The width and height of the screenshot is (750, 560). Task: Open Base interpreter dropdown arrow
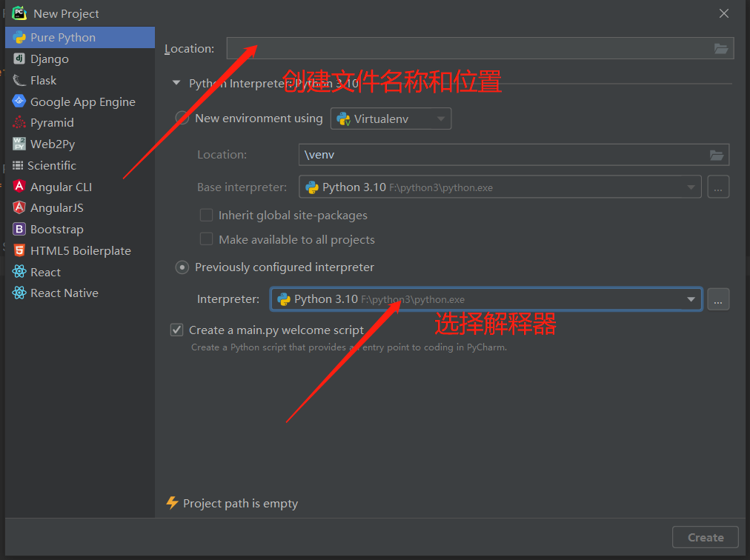click(691, 187)
